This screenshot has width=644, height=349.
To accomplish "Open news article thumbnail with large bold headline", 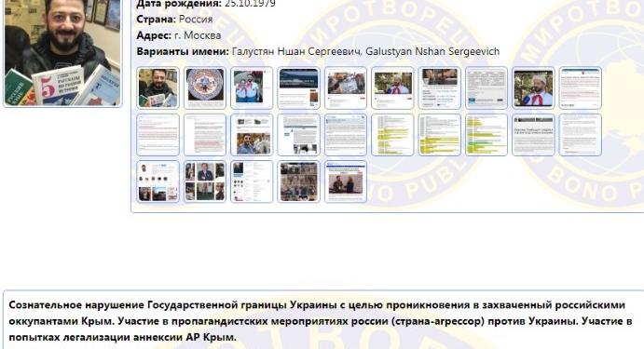I will click(x=533, y=135).
